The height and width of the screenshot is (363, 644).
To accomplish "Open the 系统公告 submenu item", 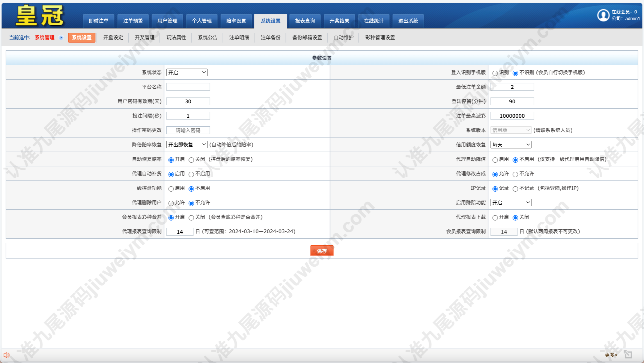I will pyautogui.click(x=207, y=38).
